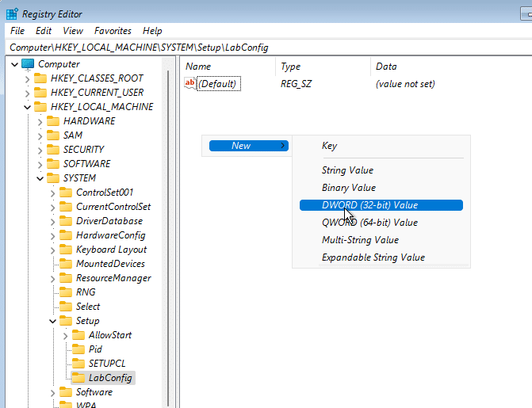The width and height of the screenshot is (532, 408).
Task: Collapse the Computer tree node
Action: click(x=14, y=64)
